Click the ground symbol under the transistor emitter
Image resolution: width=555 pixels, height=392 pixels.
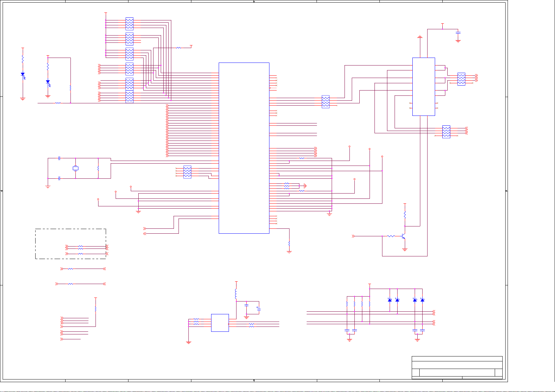[x=405, y=250]
